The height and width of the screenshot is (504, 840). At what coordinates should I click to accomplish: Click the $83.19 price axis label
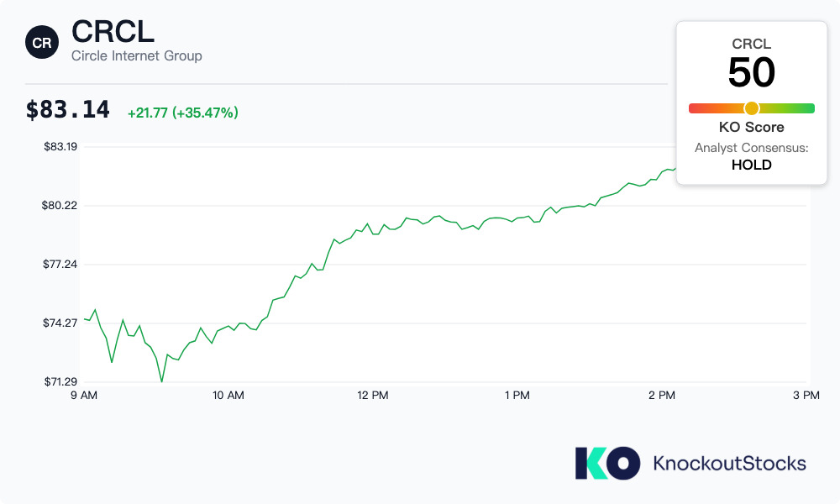click(58, 146)
